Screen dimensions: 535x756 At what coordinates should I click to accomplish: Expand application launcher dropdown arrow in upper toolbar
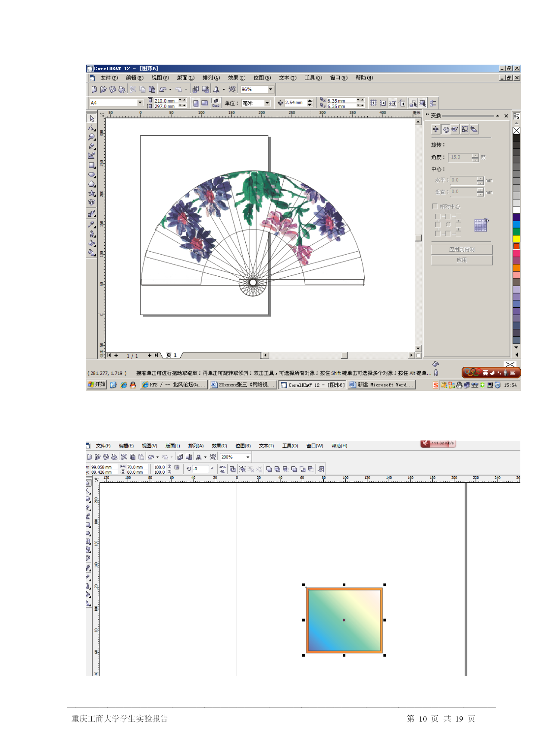[x=224, y=90]
